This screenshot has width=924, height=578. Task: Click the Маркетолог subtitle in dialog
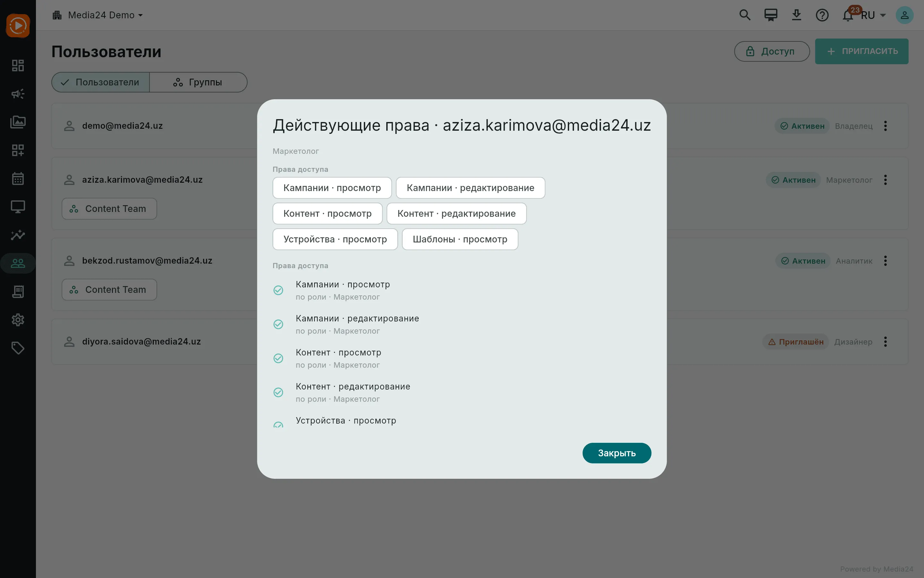point(295,151)
